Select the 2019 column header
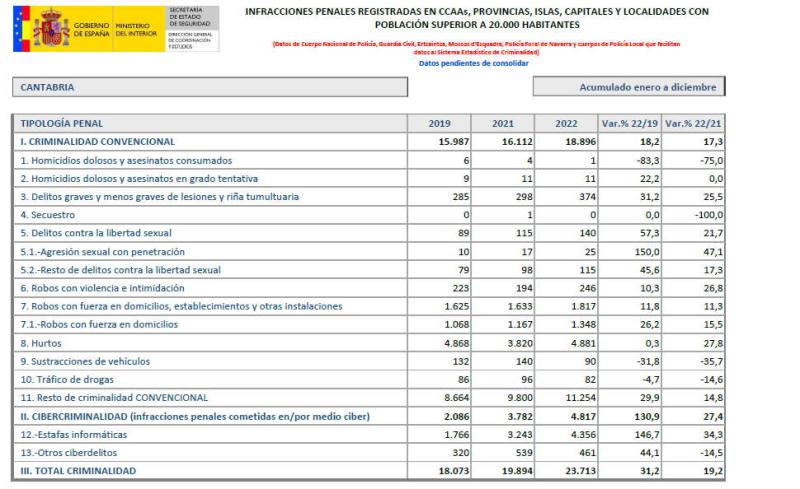 pos(439,124)
